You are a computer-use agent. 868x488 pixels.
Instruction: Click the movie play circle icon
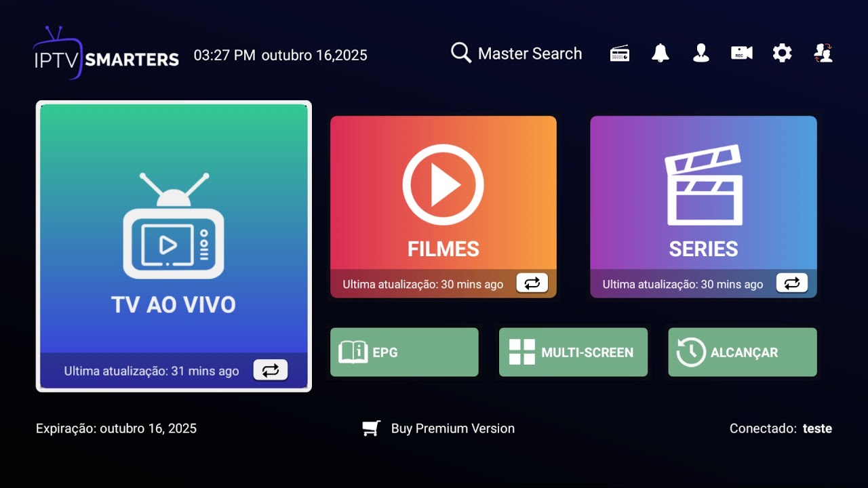(x=443, y=184)
